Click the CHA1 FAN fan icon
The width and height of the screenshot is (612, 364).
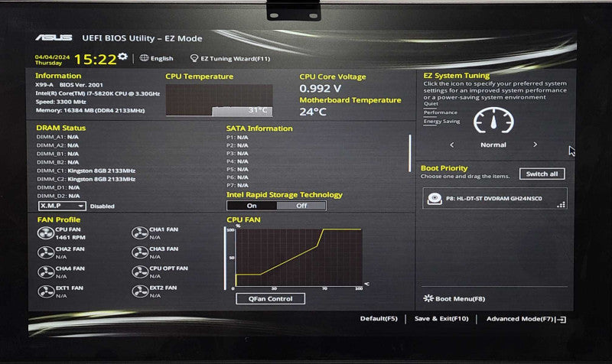coord(140,233)
